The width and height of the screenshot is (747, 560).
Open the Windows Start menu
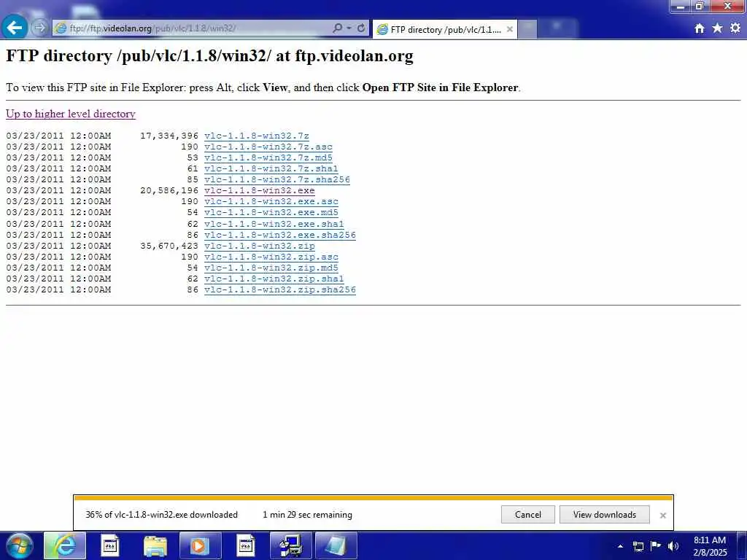coord(20,545)
